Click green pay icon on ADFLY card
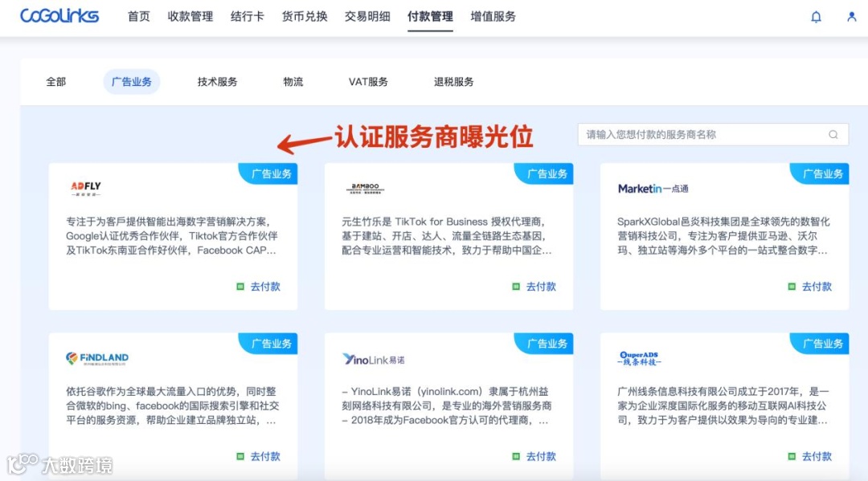Screen dimensions: 868x481 tap(240, 287)
